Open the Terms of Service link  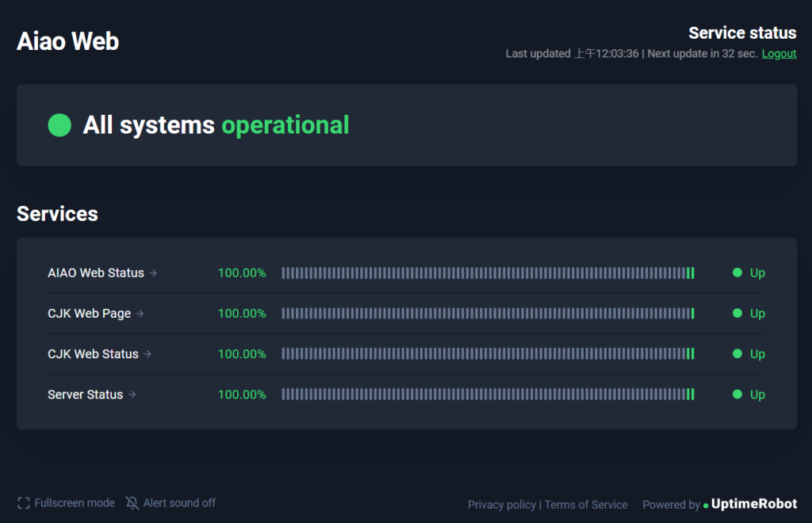[x=586, y=505]
